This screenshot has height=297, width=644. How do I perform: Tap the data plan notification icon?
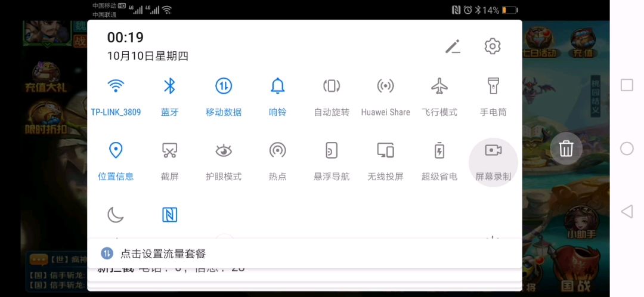tap(107, 253)
